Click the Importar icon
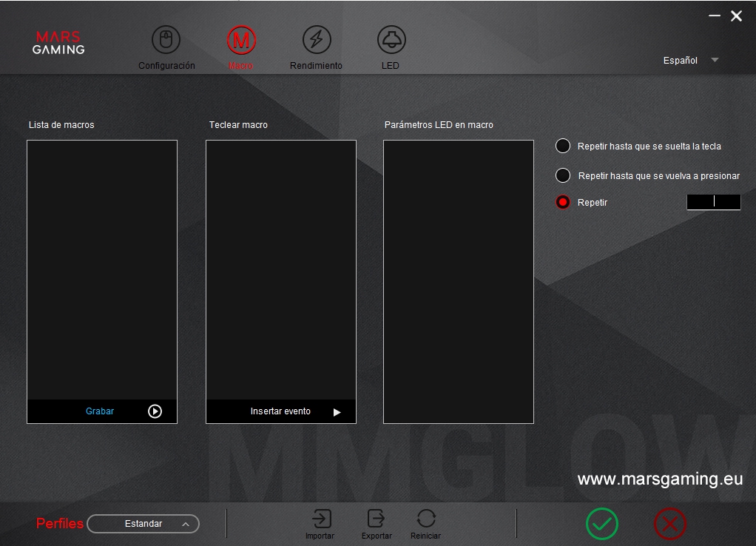 click(321, 519)
